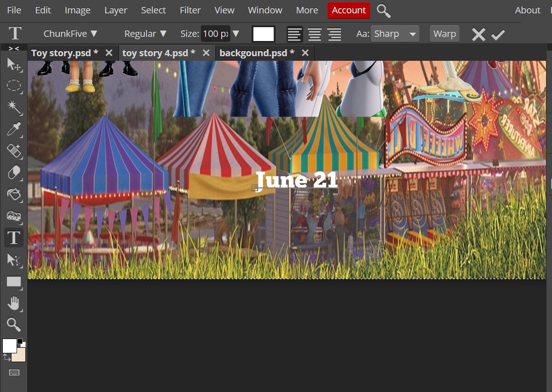This screenshot has width=552, height=392.
Task: Align text center
Action: click(x=314, y=34)
